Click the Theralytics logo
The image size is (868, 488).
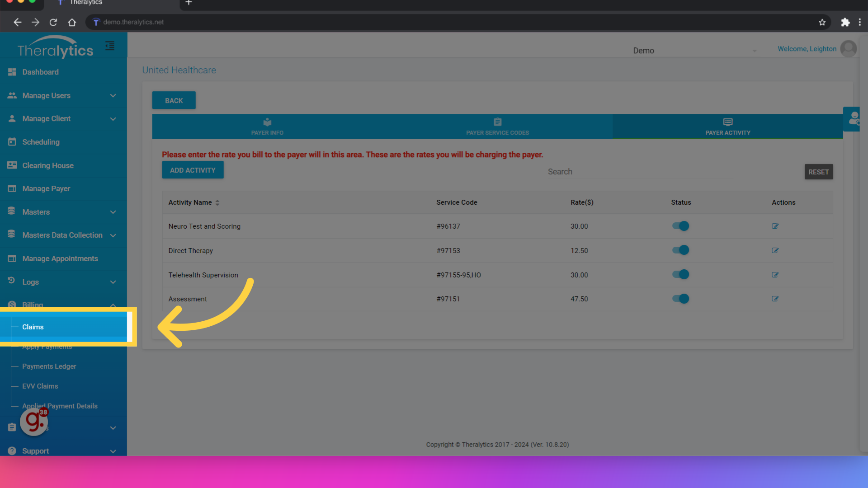[x=55, y=47]
